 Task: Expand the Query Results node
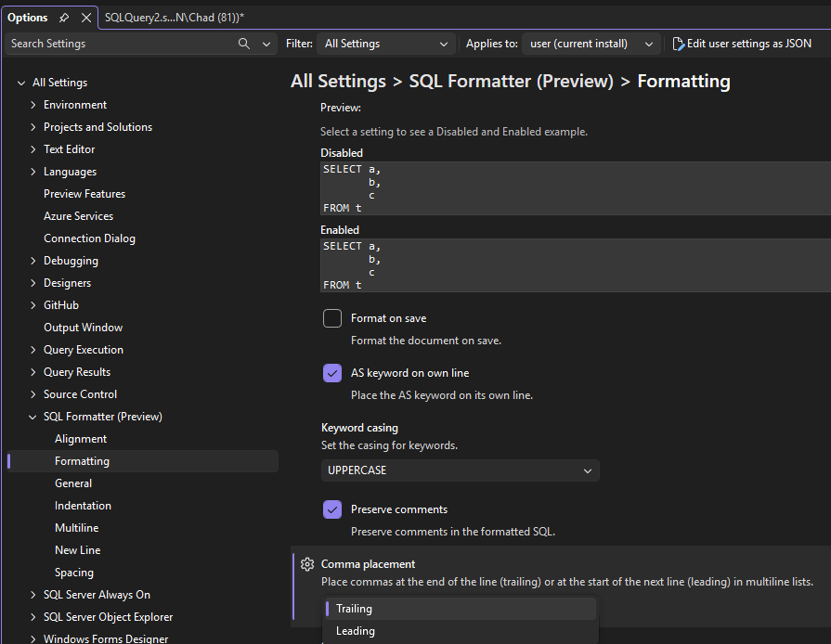[x=32, y=372]
